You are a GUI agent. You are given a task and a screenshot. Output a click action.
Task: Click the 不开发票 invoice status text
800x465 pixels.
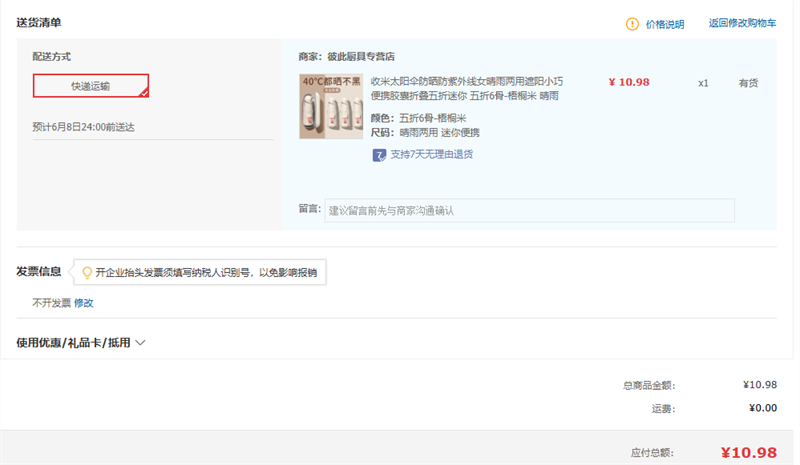point(51,303)
